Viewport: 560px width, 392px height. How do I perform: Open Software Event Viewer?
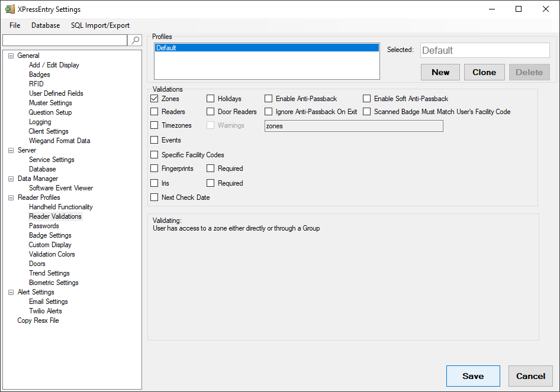click(x=61, y=188)
